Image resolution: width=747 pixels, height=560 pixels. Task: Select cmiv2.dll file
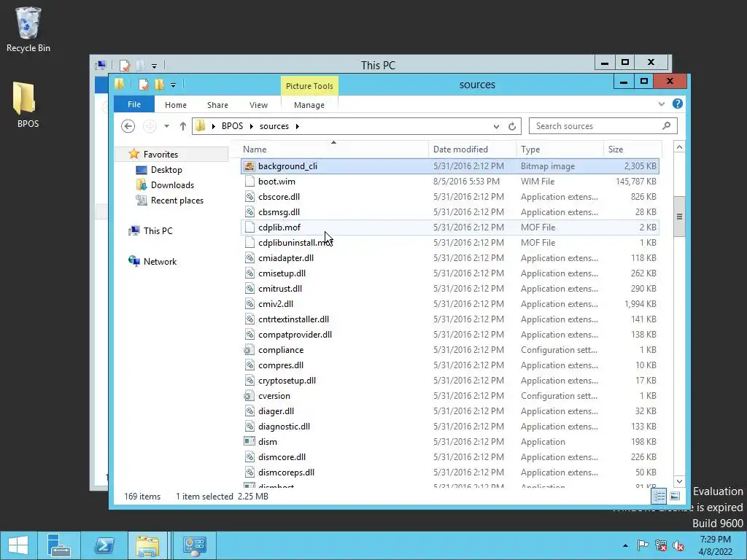click(449, 304)
